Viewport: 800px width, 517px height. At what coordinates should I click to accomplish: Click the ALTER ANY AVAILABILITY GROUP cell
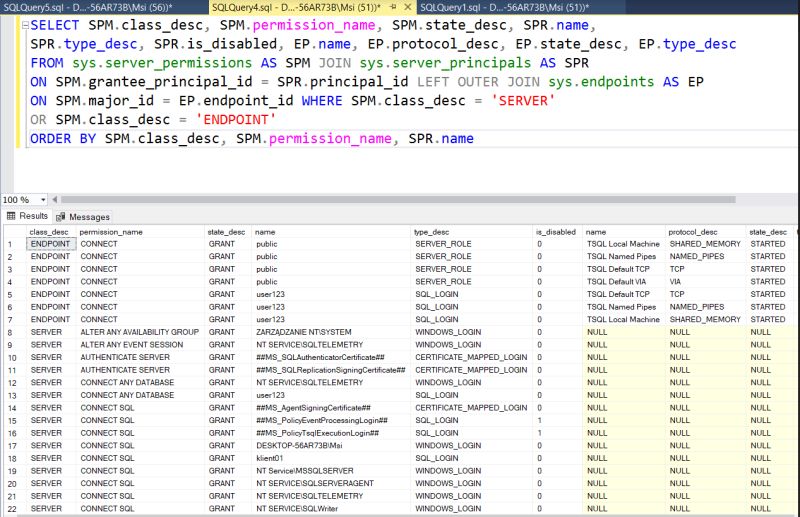point(140,332)
